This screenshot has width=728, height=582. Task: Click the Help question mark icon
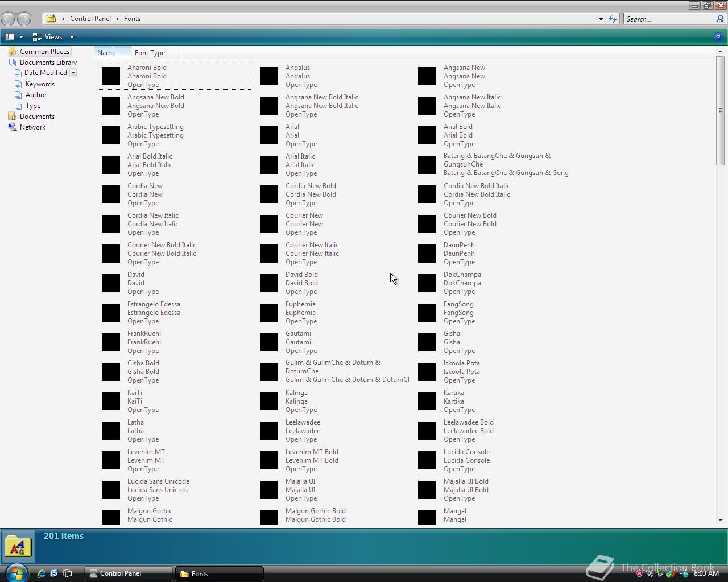pyautogui.click(x=718, y=37)
